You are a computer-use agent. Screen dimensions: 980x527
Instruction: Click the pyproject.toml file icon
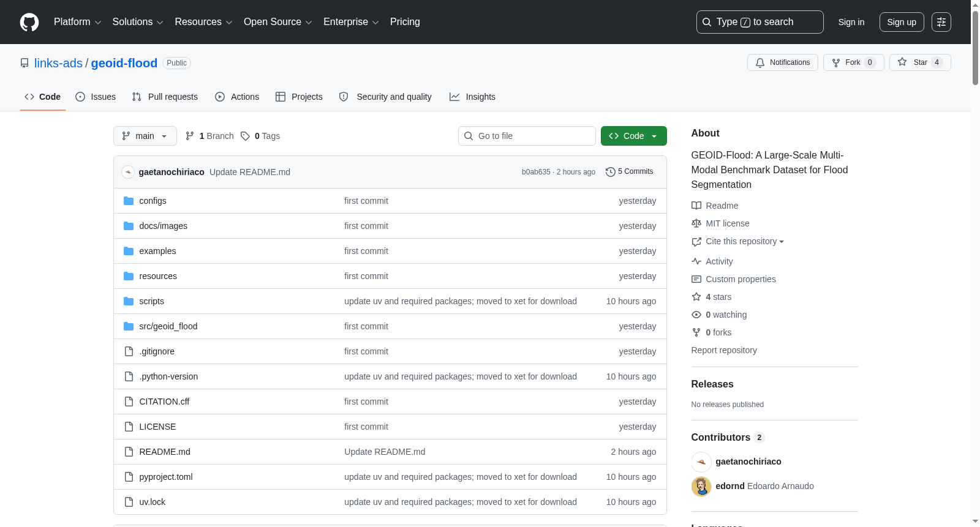[129, 477]
